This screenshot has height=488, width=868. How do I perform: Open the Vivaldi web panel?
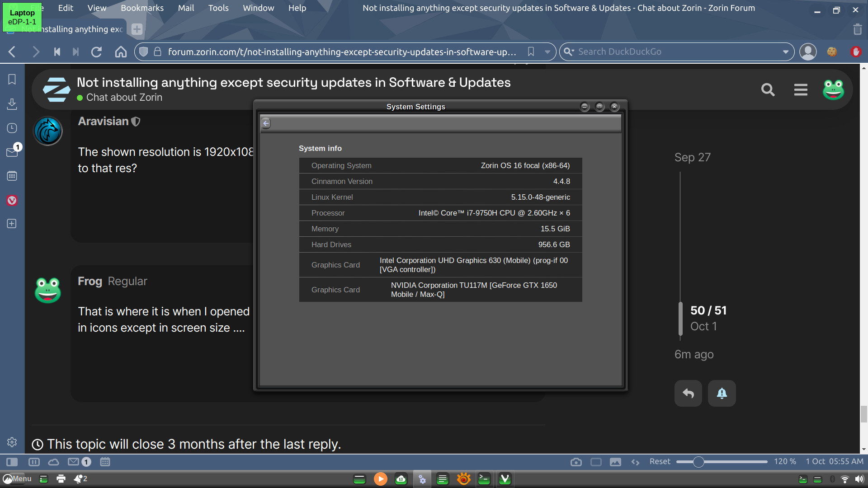[12, 200]
